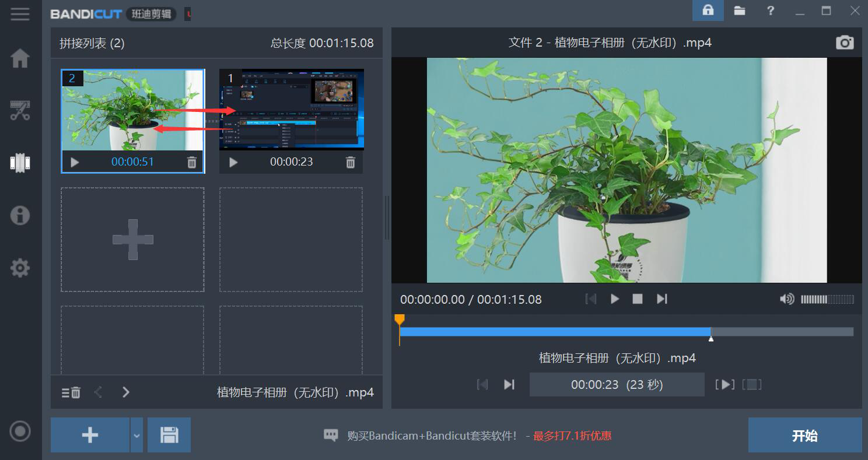The height and width of the screenshot is (460, 868).
Task: Move selected clip forward with right arrow
Action: pos(125,392)
